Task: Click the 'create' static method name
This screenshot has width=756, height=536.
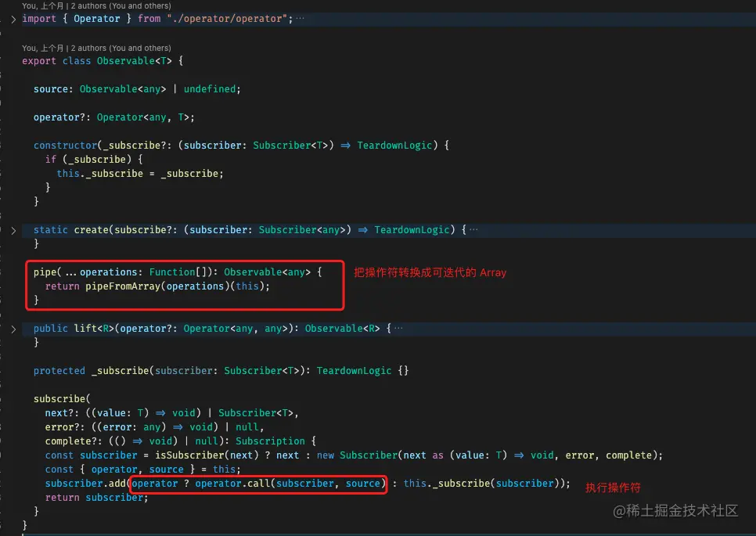Action: 91,230
